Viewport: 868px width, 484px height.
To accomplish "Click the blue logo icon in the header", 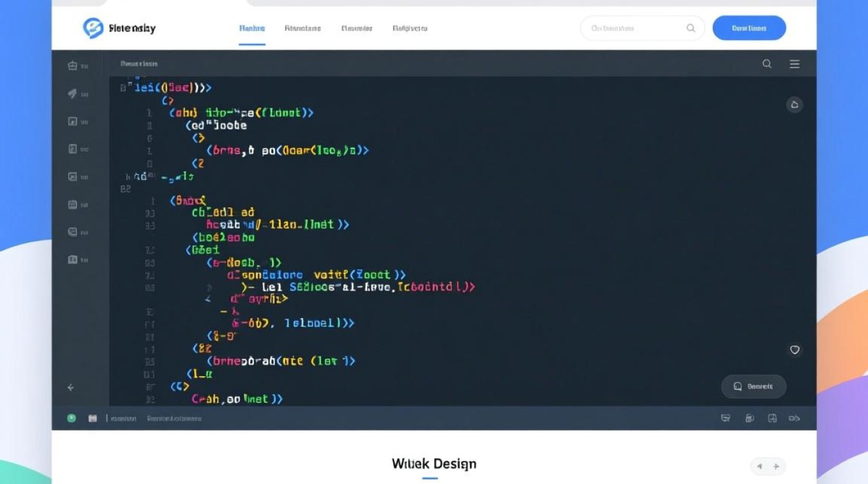I will point(93,28).
